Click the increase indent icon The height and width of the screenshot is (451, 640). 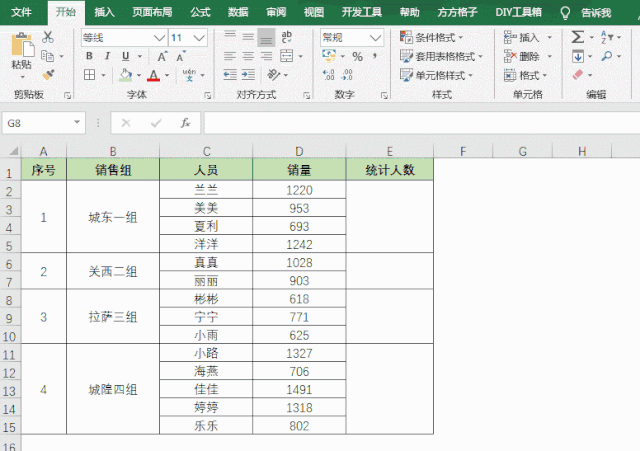(x=248, y=75)
